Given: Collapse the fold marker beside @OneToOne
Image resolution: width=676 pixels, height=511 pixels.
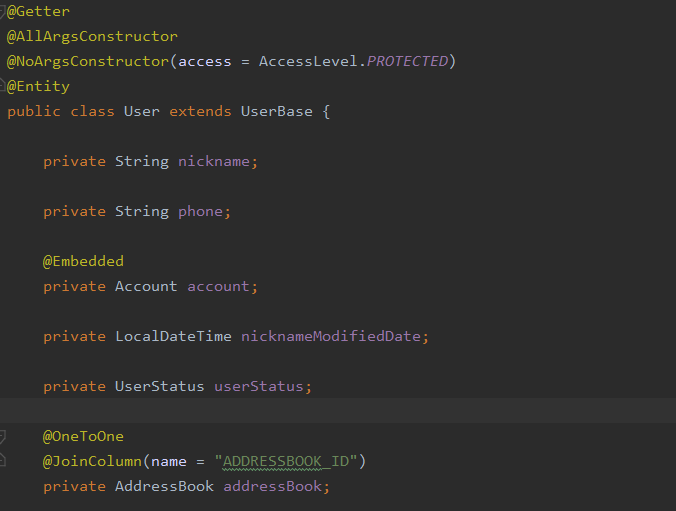Looking at the screenshot, I should coord(2,437).
